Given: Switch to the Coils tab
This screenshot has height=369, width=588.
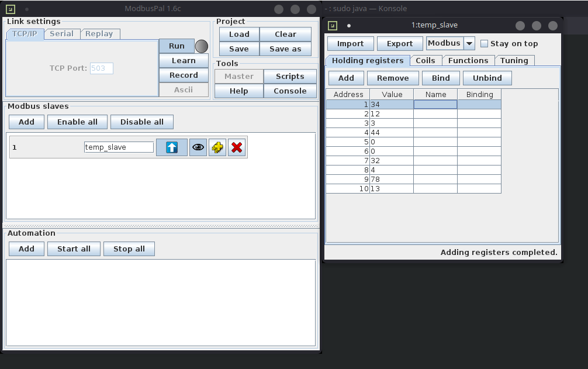Looking at the screenshot, I should coord(425,60).
